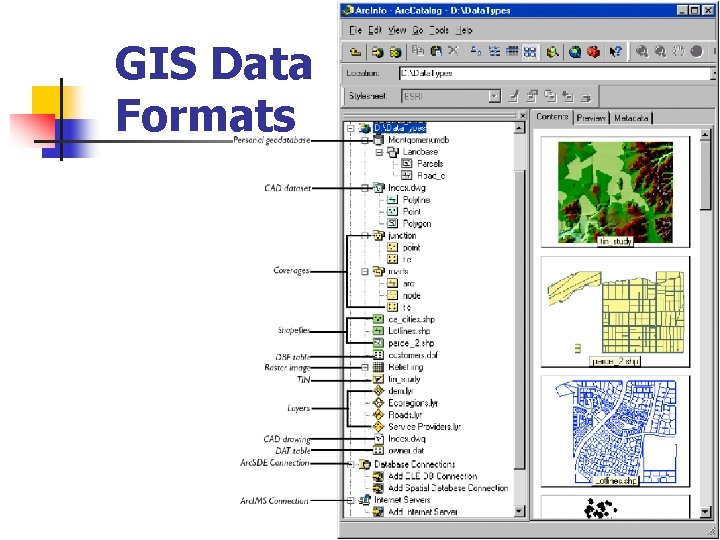Viewport: 720px width, 540px height.
Task: Click Add OLE DB Connection
Action: coord(433,476)
